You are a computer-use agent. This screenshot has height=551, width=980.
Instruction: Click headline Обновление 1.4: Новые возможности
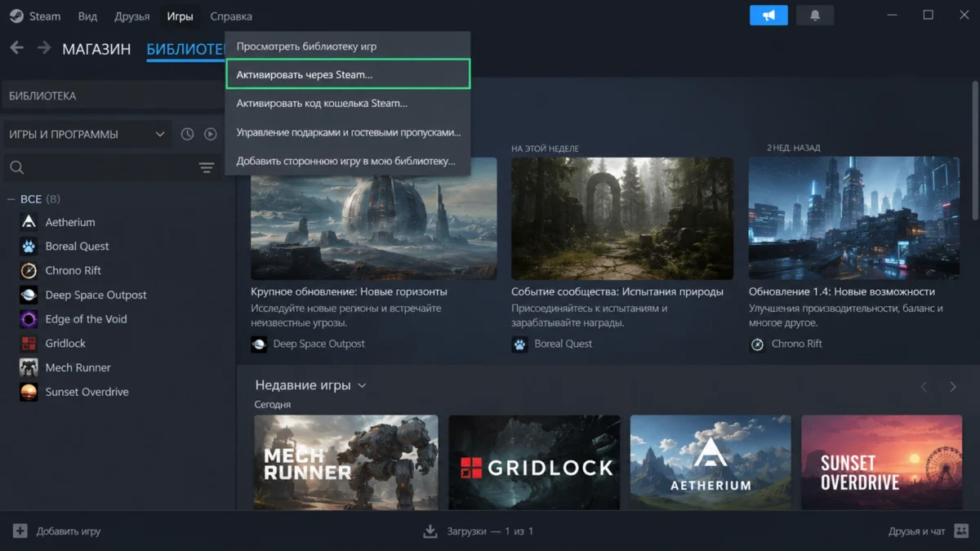(x=842, y=291)
